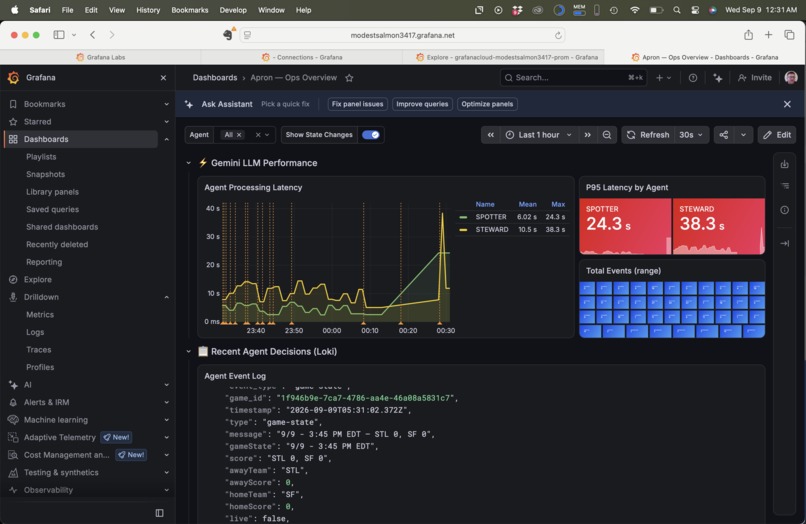The image size is (806, 524).
Task: Expand the AI section
Action: 167,385
